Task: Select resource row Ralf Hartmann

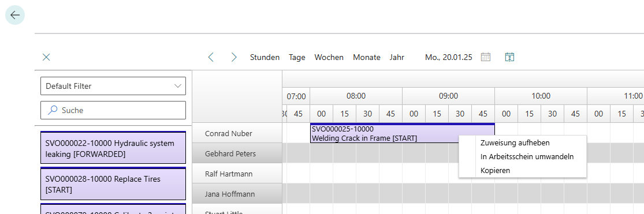Action: coord(237,174)
